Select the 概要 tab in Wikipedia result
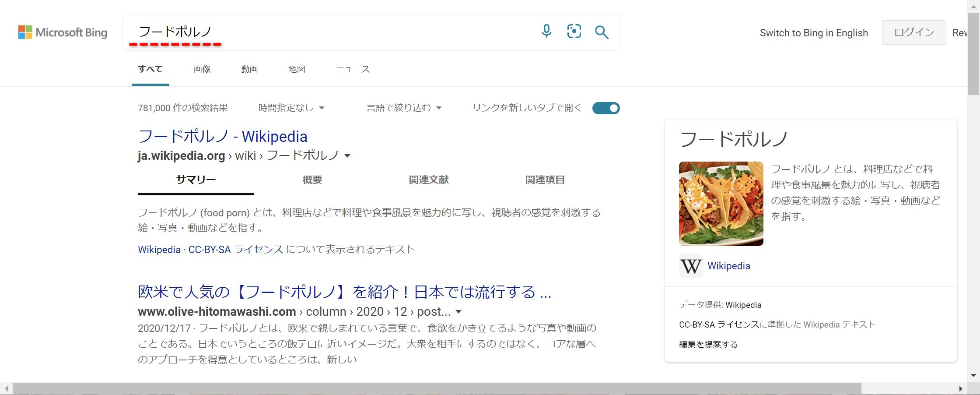 (312, 180)
